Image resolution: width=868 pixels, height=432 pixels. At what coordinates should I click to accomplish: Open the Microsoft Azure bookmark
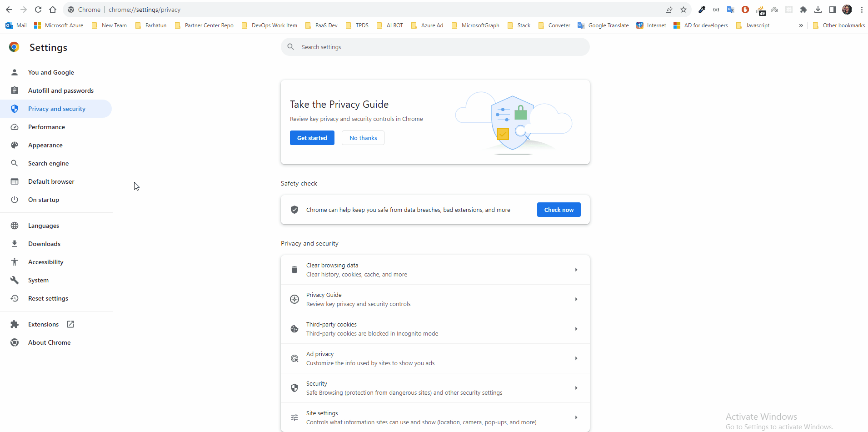coord(59,25)
